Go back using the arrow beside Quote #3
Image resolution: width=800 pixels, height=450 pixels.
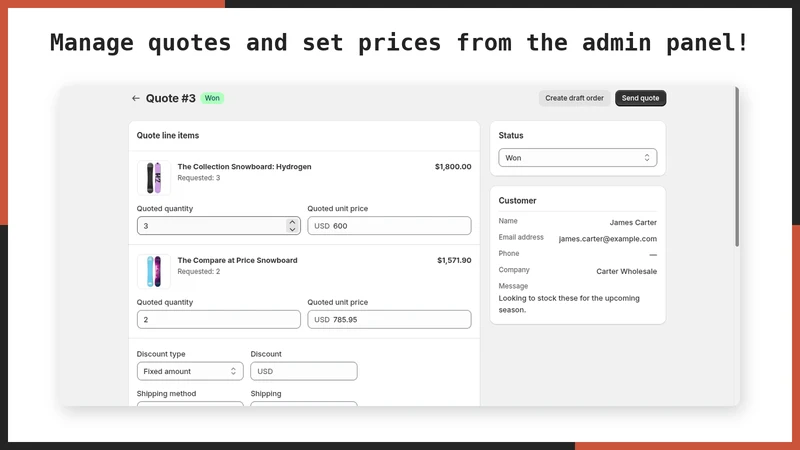point(135,98)
